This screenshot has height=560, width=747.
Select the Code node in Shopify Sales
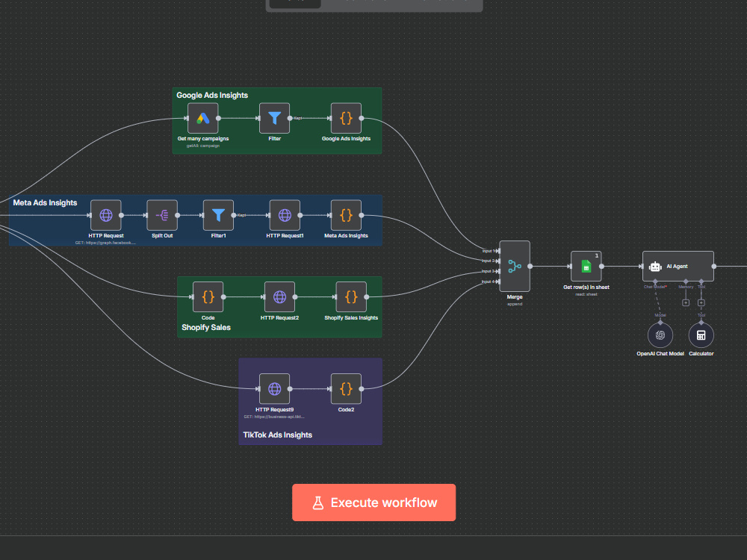(x=208, y=297)
